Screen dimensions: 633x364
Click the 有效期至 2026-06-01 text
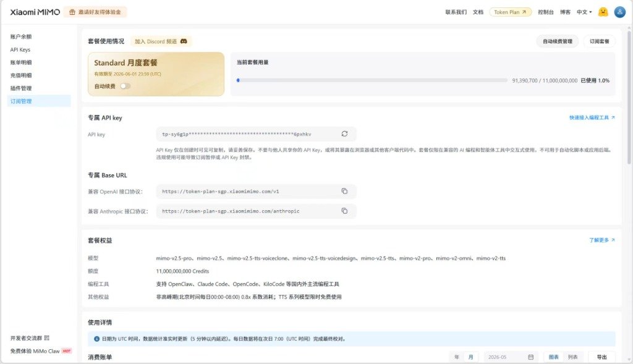coord(127,74)
